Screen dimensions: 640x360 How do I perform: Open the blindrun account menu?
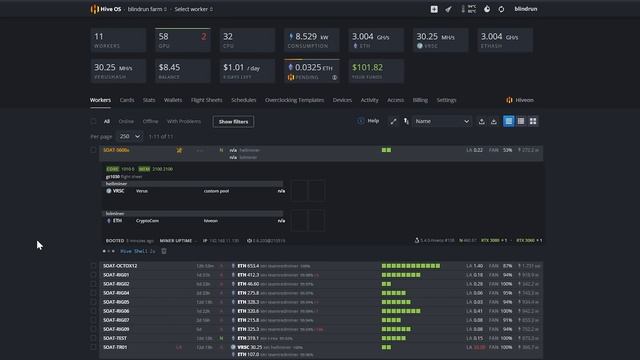point(526,9)
